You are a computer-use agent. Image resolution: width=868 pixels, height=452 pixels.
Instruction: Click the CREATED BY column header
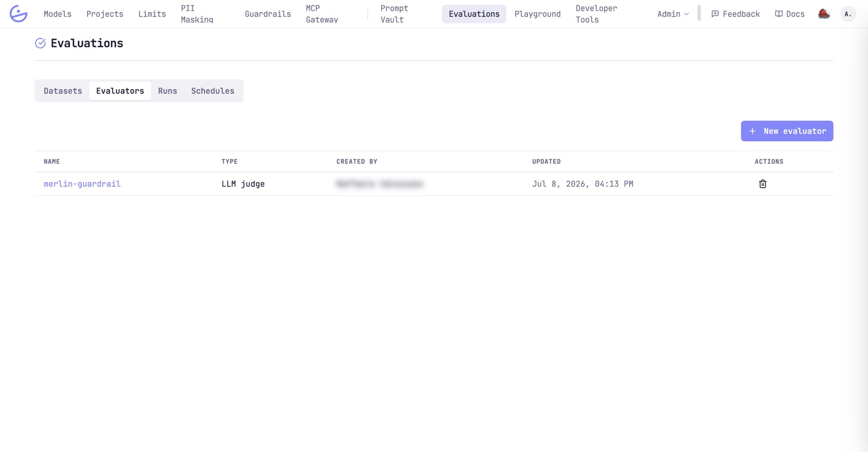coord(356,161)
